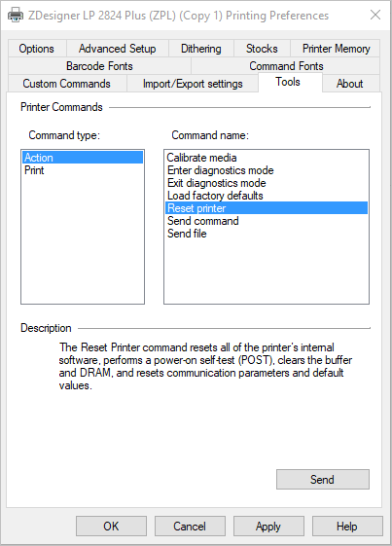Switch to the Options tab
The width and height of the screenshot is (392, 546).
coord(37,49)
